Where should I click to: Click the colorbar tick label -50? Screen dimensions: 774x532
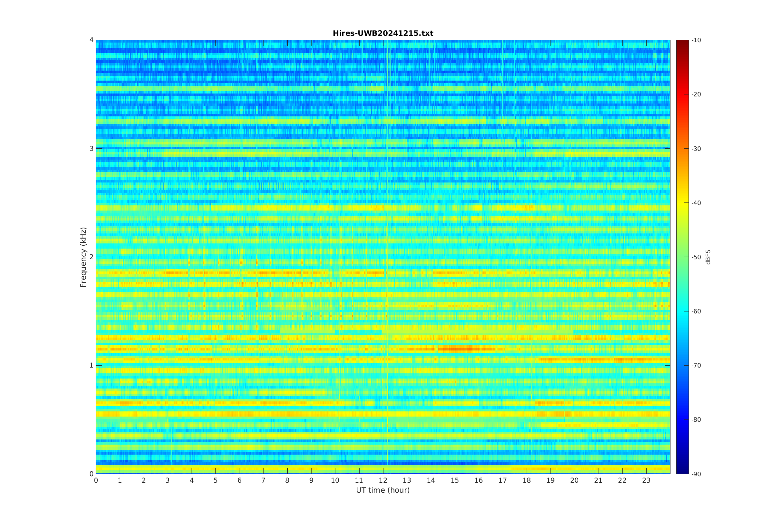[x=696, y=257]
